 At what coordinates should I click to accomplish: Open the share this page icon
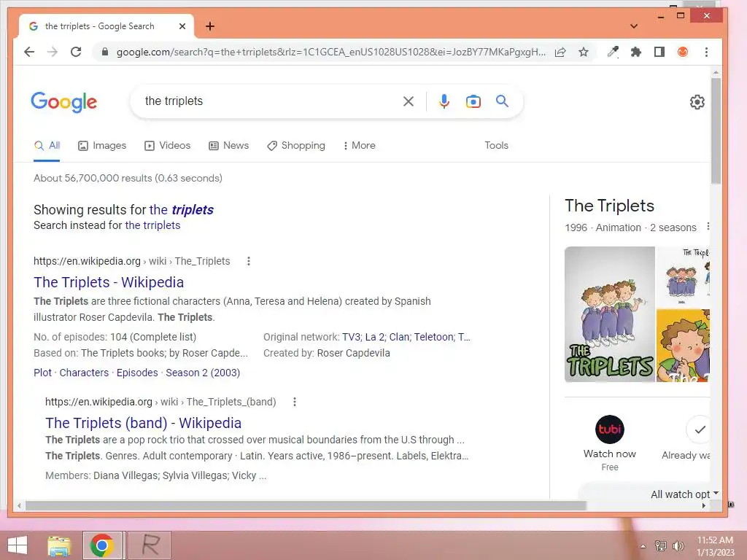[560, 52]
